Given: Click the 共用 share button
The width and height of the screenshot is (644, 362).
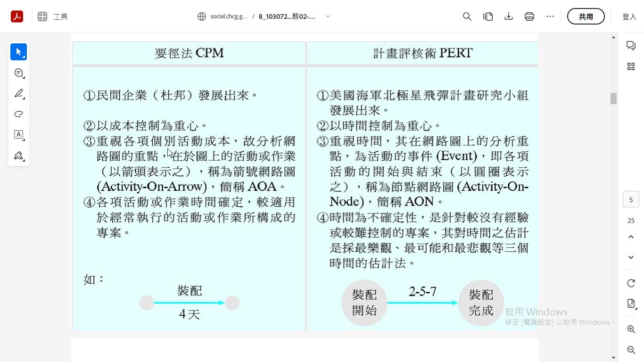Looking at the screenshot, I should tap(586, 16).
